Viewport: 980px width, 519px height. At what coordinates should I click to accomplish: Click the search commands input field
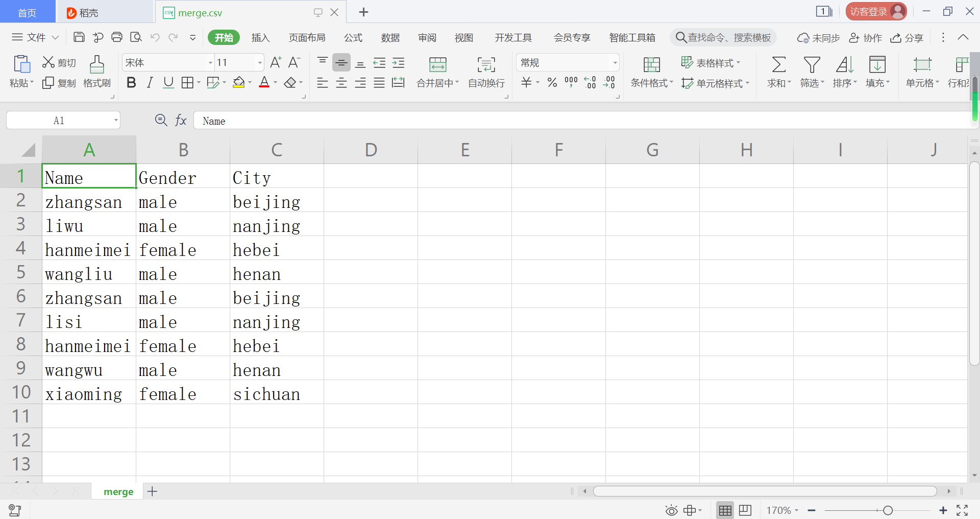click(x=723, y=37)
